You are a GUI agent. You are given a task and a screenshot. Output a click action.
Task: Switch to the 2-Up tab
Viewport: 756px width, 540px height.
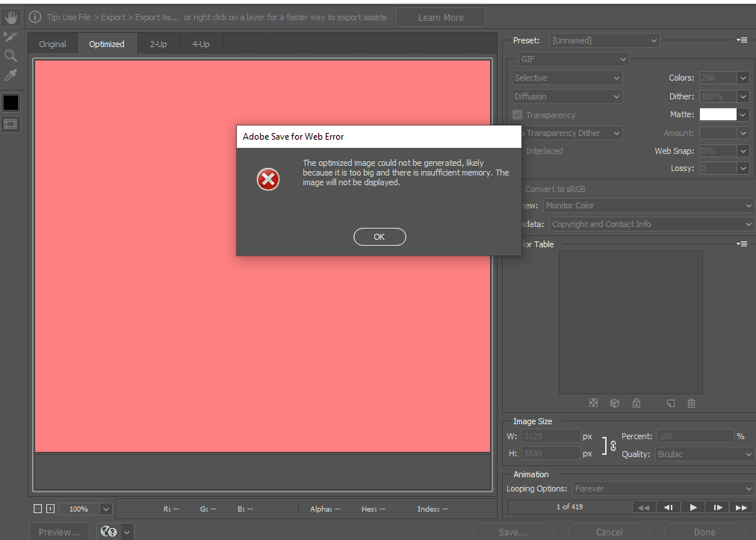click(158, 44)
